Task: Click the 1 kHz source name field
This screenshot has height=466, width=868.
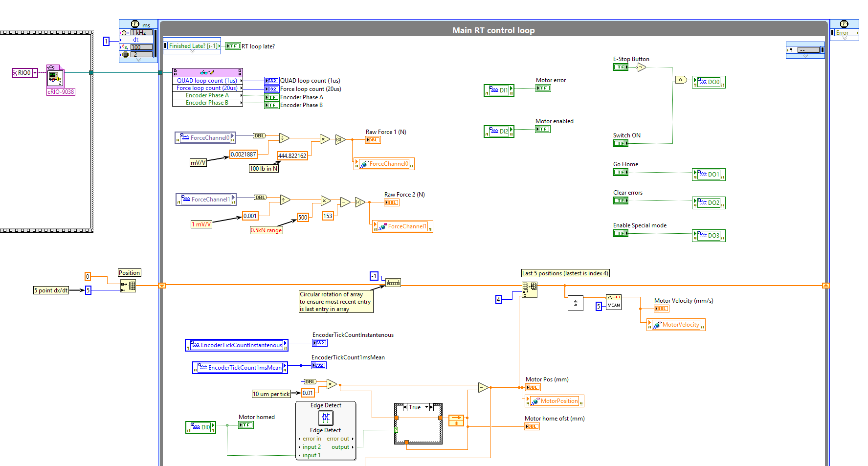Action: 141,33
